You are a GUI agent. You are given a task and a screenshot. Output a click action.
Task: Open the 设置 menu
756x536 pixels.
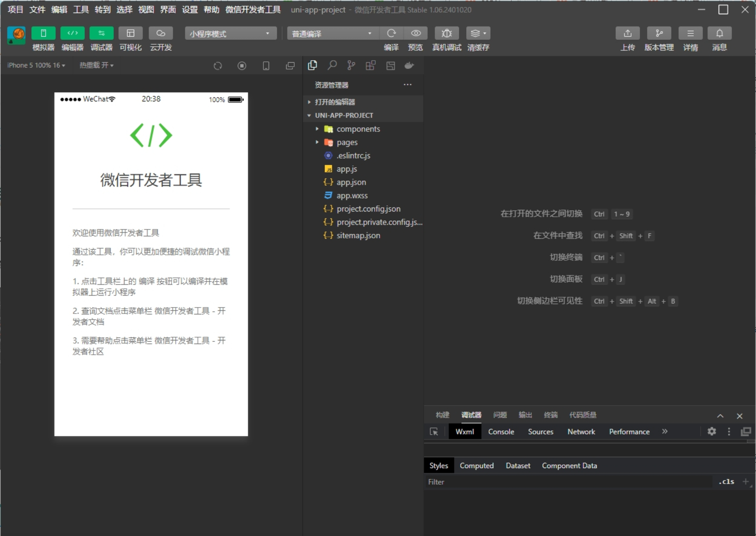(x=189, y=9)
